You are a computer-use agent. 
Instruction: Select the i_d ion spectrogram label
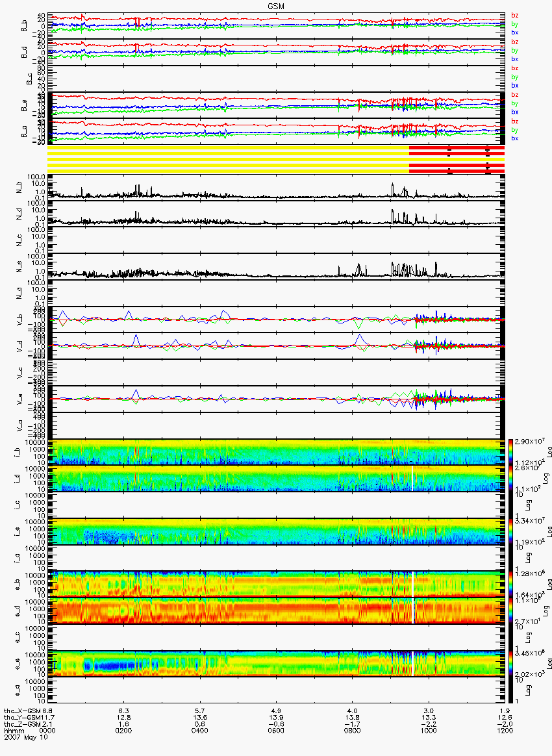pos(17,479)
